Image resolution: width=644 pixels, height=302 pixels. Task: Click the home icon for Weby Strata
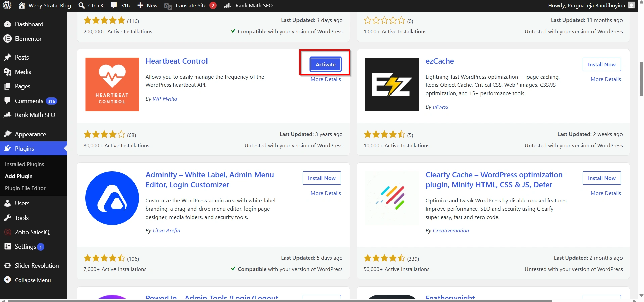[22, 5]
